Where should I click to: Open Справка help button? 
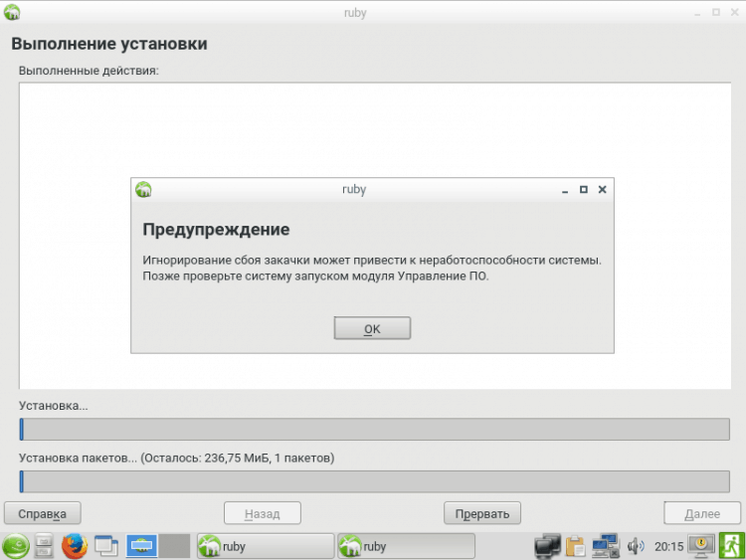coord(42,513)
